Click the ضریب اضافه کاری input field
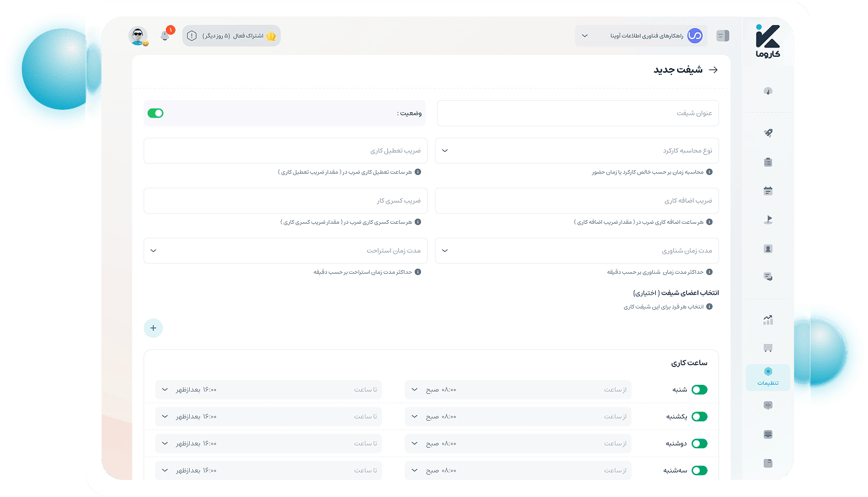Screen dimensions: 868x497 [x=577, y=201]
